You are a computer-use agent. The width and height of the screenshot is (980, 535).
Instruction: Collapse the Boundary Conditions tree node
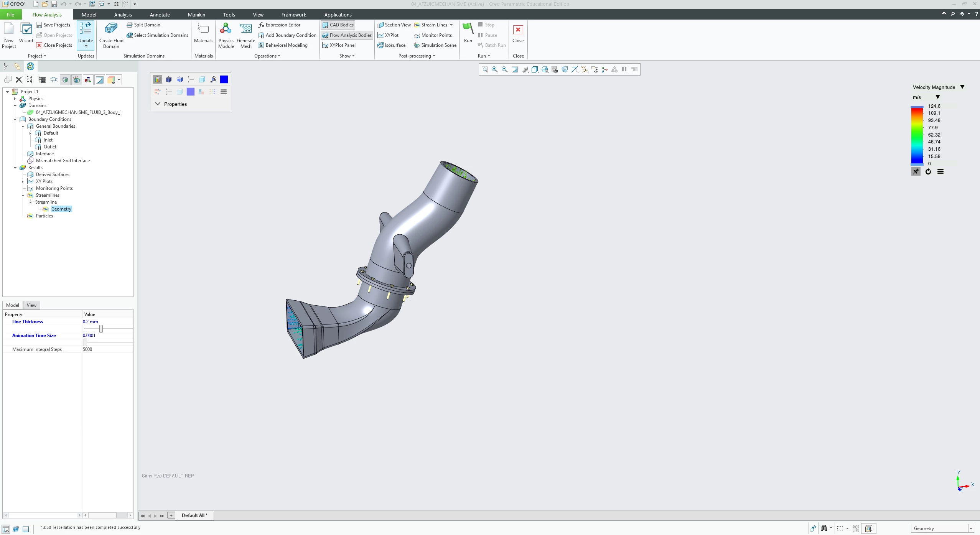[15, 119]
